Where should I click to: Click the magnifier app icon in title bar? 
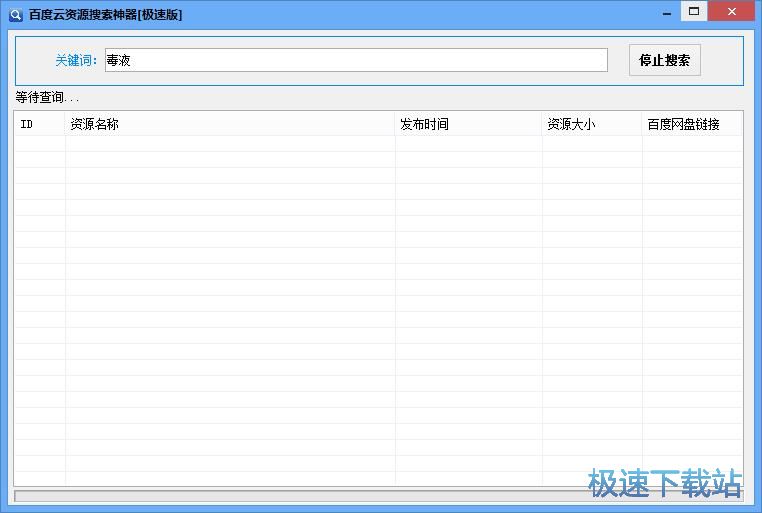click(x=16, y=15)
